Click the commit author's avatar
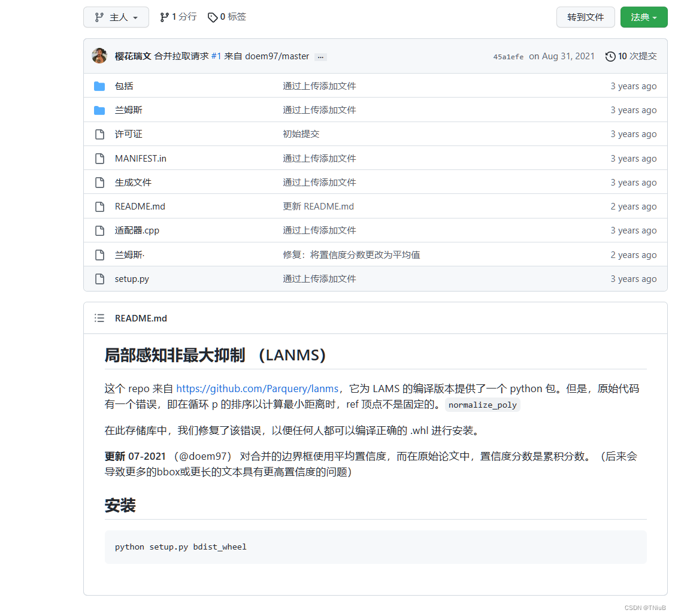This screenshot has width=675, height=616. [99, 56]
